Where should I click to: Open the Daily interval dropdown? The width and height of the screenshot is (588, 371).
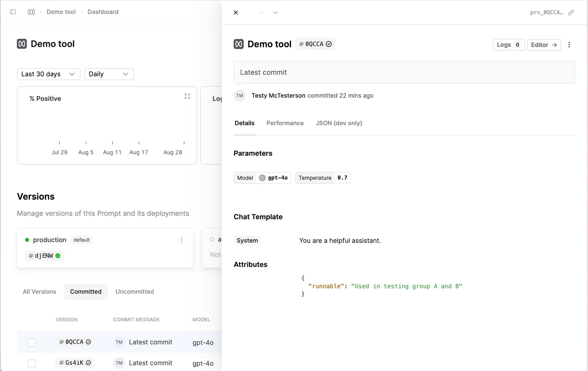109,74
